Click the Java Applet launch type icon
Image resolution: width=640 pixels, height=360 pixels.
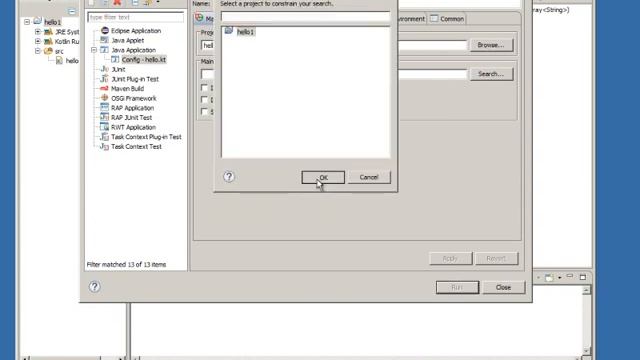104,40
